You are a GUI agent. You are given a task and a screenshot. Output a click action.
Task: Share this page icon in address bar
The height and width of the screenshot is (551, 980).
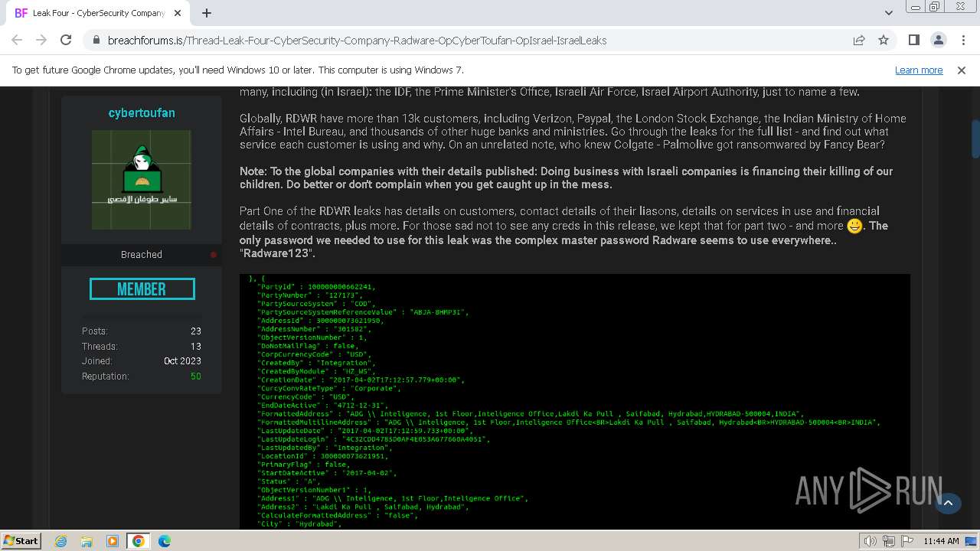click(859, 41)
